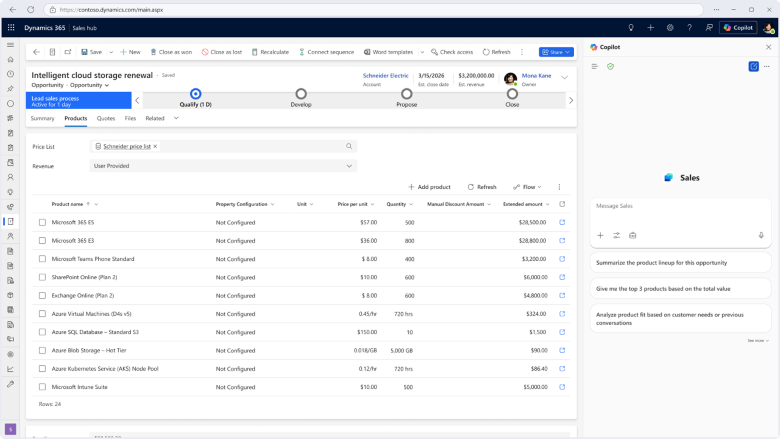780x439 pixels.
Task: Open Extended amount column menu
Action: (x=548, y=204)
